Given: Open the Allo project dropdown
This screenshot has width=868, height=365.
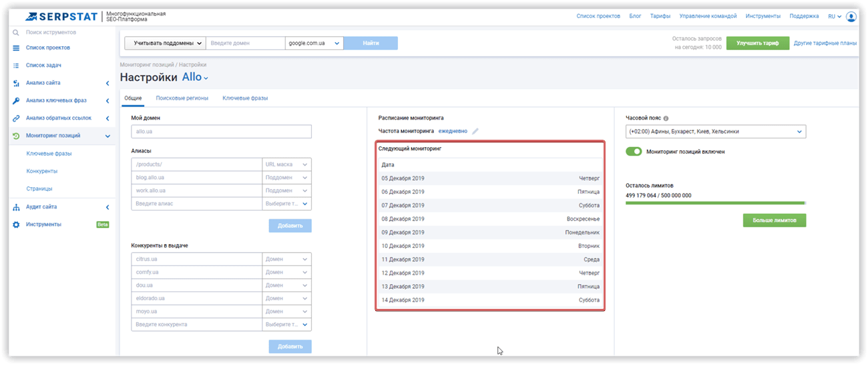Looking at the screenshot, I should [196, 78].
